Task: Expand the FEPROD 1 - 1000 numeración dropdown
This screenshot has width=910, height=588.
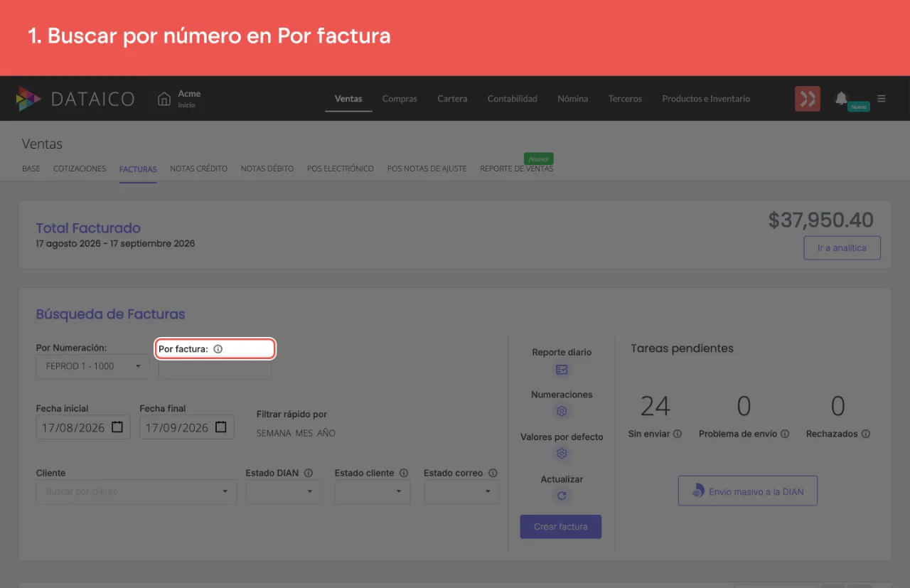Action: (x=93, y=366)
